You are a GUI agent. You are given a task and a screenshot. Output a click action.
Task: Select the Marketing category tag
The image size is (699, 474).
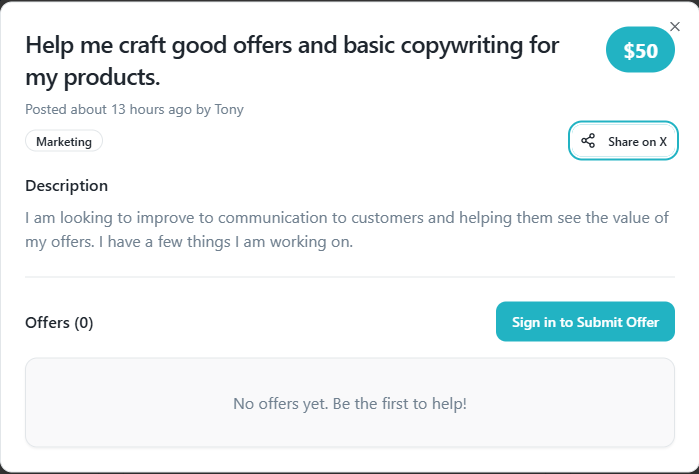[64, 142]
